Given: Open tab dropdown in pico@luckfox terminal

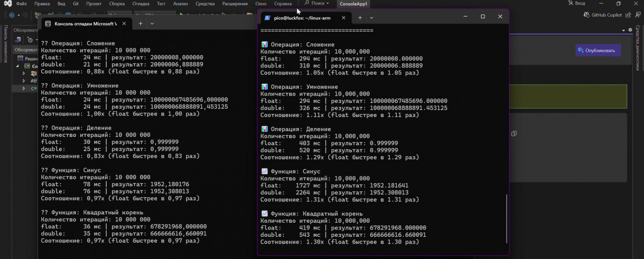Looking at the screenshot, I should [x=372, y=18].
